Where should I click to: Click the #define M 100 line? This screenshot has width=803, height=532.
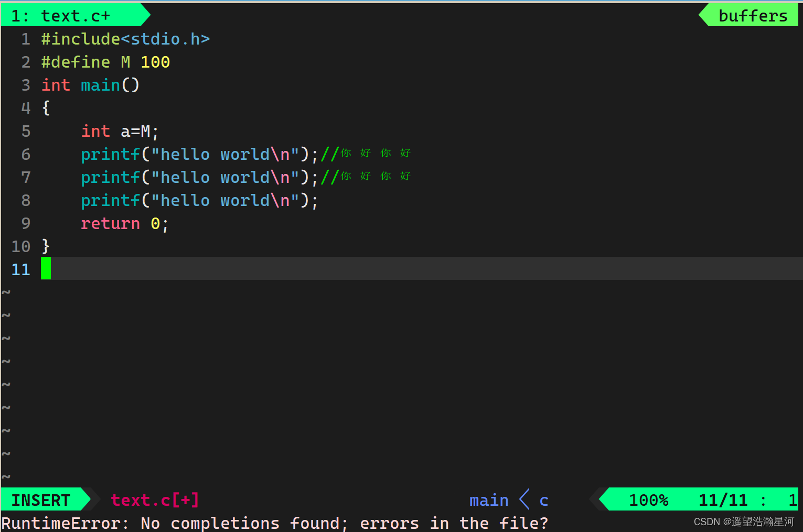105,62
